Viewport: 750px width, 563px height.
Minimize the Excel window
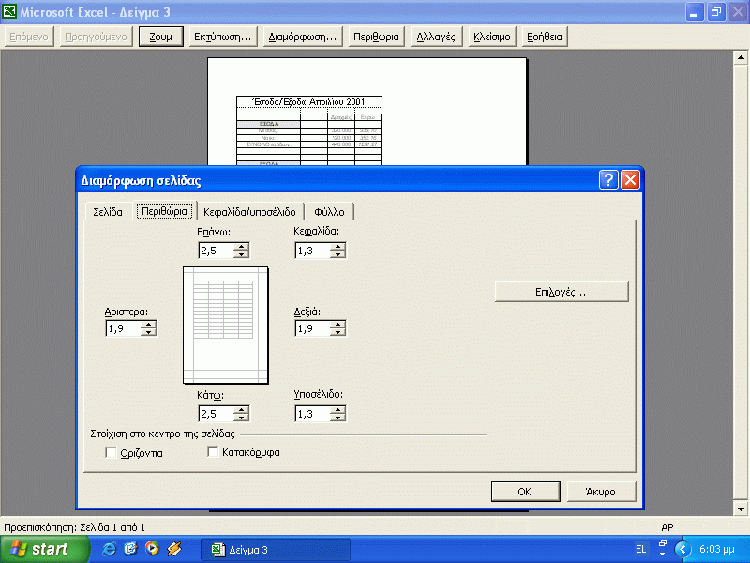[x=694, y=12]
